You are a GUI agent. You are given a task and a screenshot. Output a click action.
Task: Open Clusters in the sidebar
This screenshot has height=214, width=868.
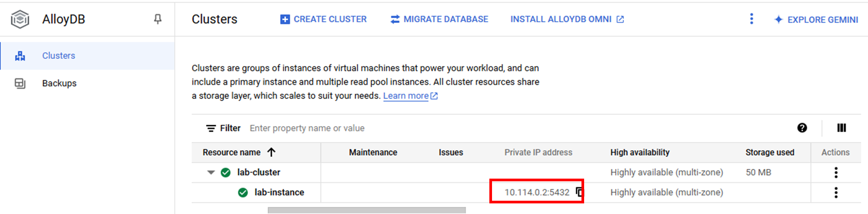[x=87, y=56]
